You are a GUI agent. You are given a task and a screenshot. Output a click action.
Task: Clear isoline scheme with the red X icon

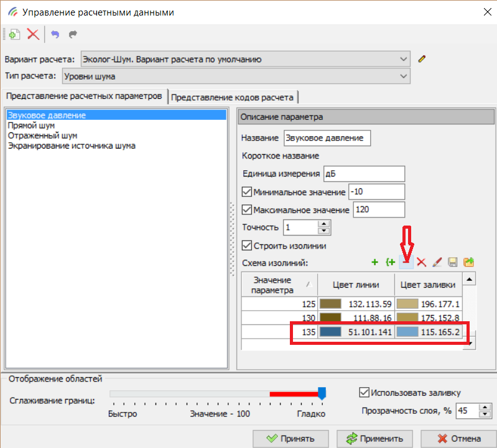coord(421,262)
